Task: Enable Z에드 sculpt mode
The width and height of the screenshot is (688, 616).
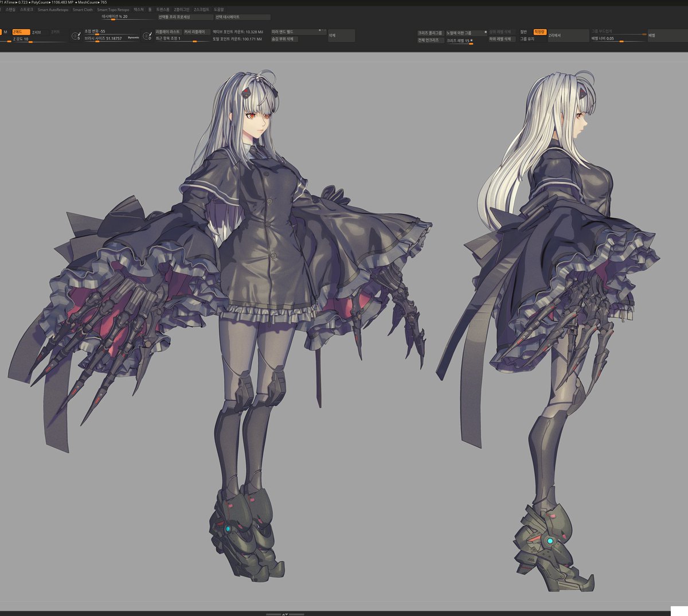Action: [21, 32]
